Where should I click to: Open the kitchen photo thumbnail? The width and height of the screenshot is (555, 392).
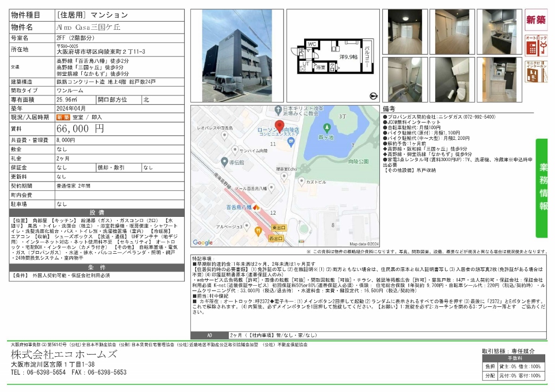[499, 32]
